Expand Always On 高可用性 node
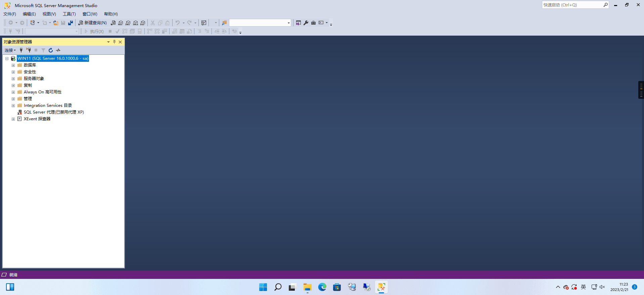Viewport: 644px width, 295px height. pyautogui.click(x=13, y=92)
